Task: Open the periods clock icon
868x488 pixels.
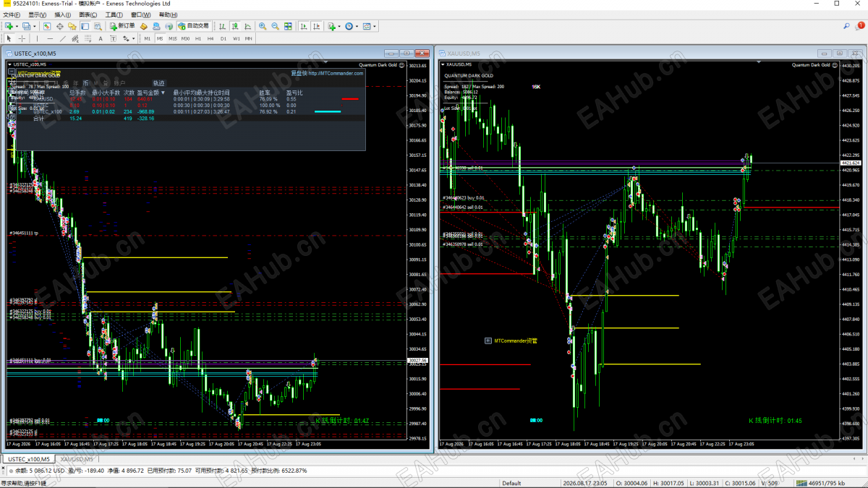Action: tap(349, 26)
